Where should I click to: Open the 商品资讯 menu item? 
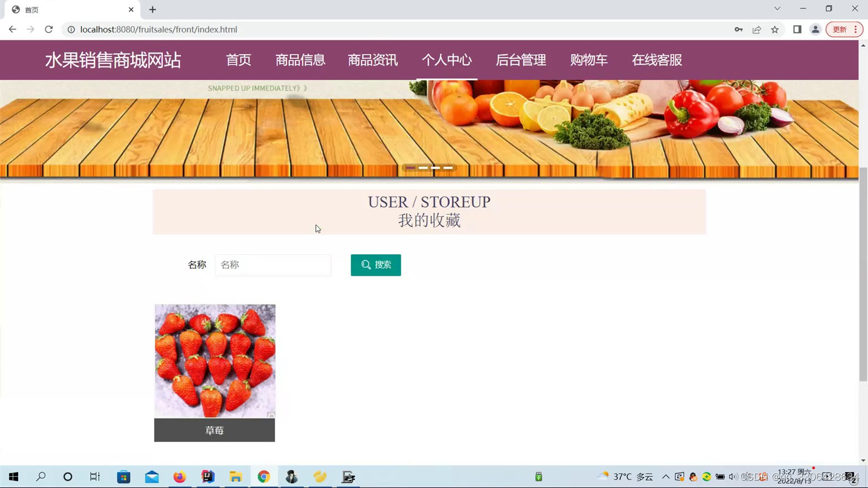click(373, 60)
